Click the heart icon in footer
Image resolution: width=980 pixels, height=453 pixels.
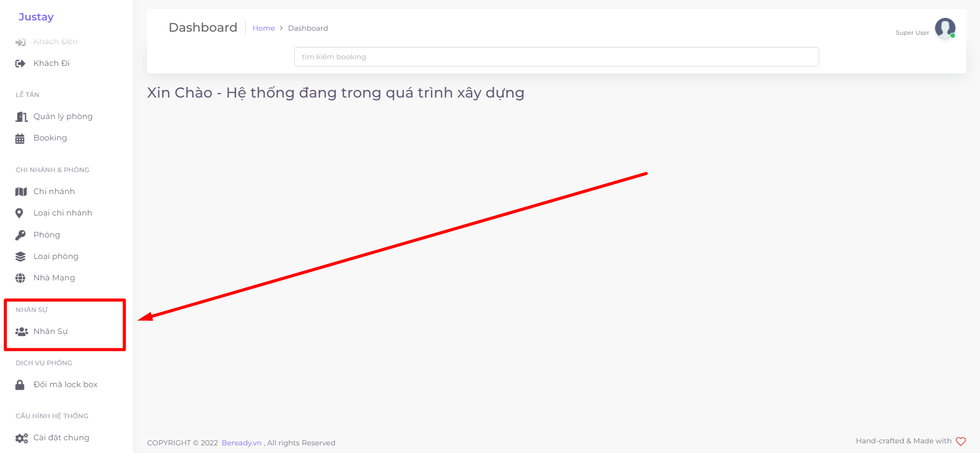961,441
